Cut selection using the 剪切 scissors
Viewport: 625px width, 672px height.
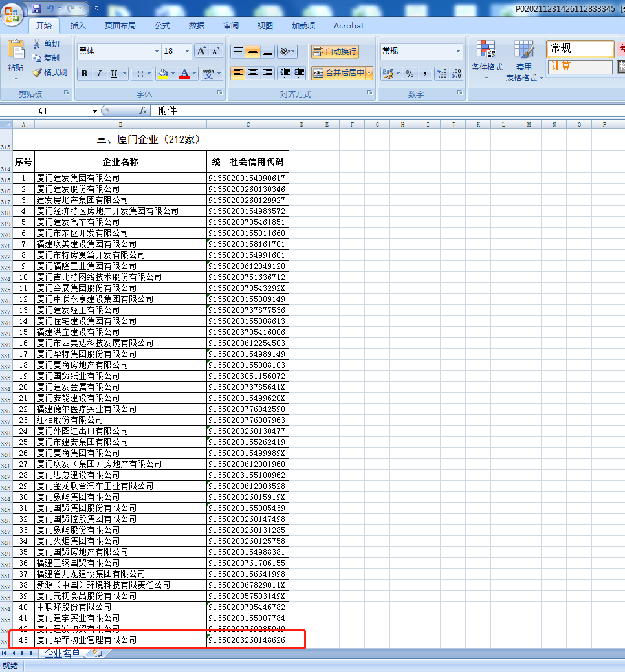[x=47, y=44]
